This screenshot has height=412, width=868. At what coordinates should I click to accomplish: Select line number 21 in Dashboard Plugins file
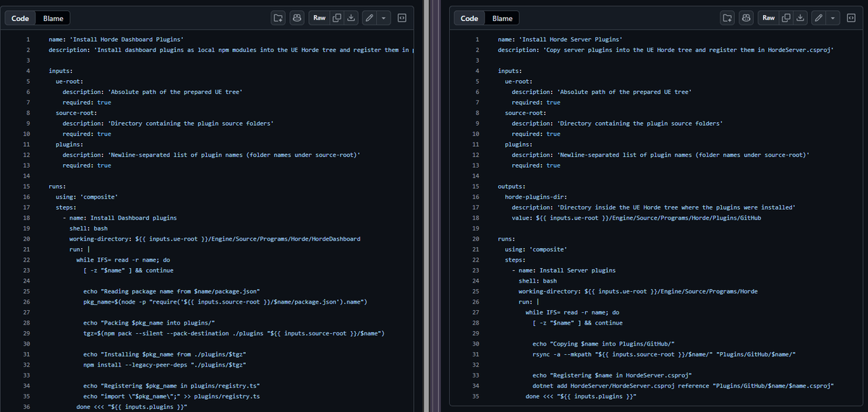pos(27,249)
